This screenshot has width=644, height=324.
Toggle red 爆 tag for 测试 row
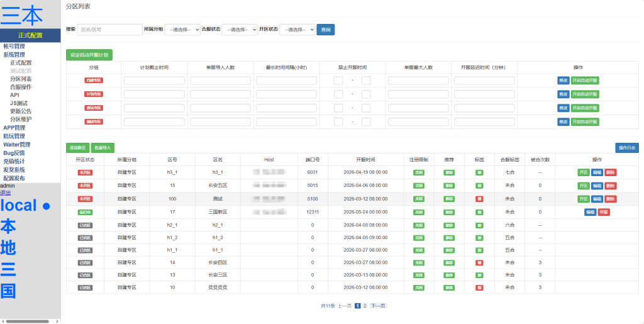pos(479,199)
